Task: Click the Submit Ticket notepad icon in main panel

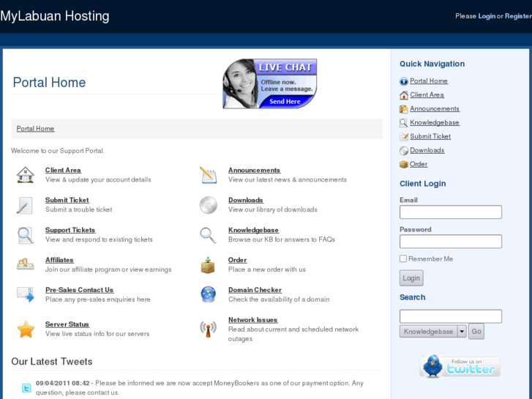Action: pos(25,205)
